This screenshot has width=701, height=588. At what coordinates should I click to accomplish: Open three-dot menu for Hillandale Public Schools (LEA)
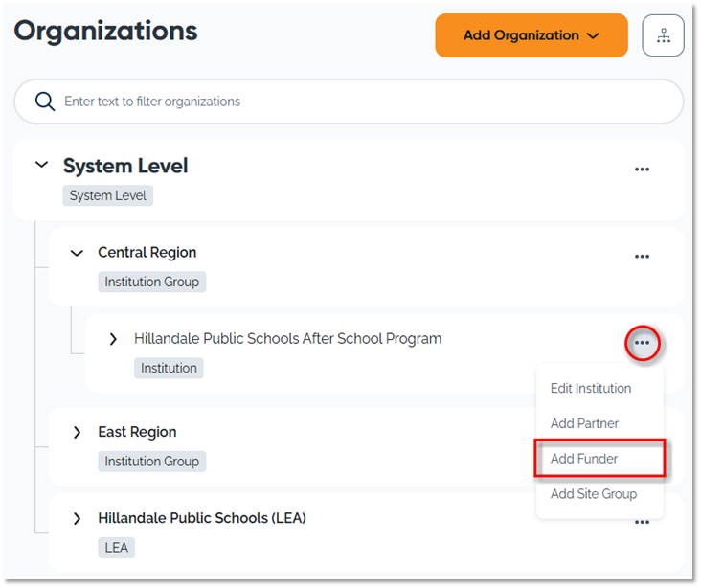pyautogui.click(x=642, y=522)
